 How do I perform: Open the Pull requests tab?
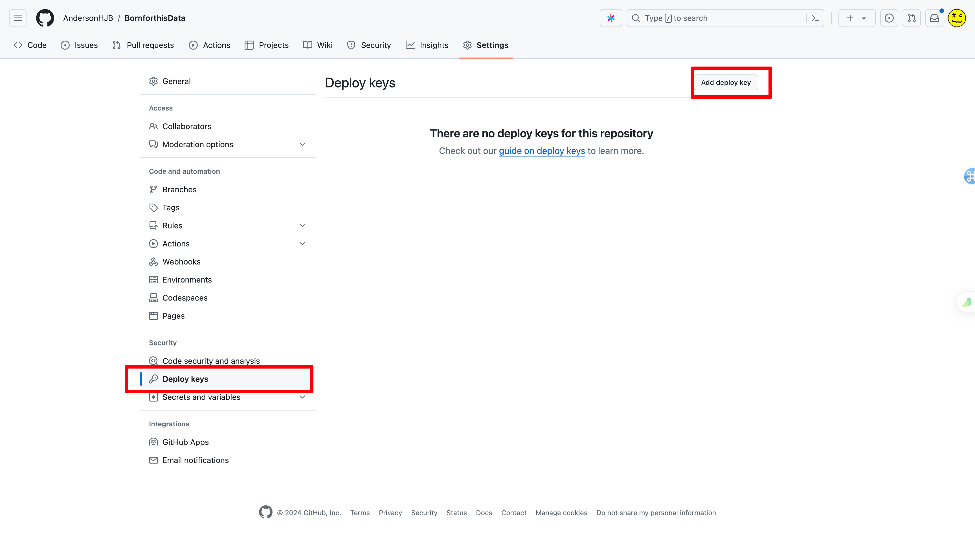click(x=143, y=45)
